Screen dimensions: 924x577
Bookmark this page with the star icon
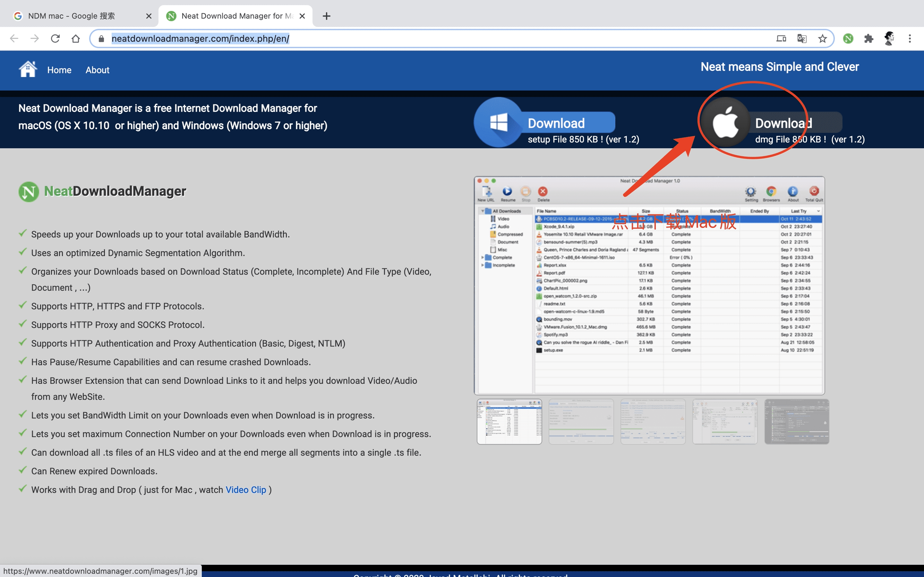(822, 39)
